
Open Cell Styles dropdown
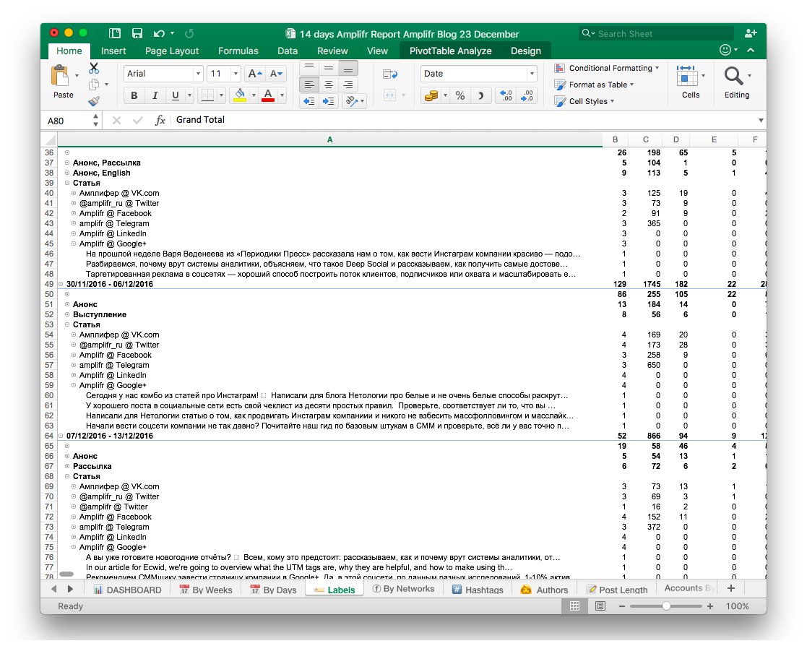tap(584, 101)
